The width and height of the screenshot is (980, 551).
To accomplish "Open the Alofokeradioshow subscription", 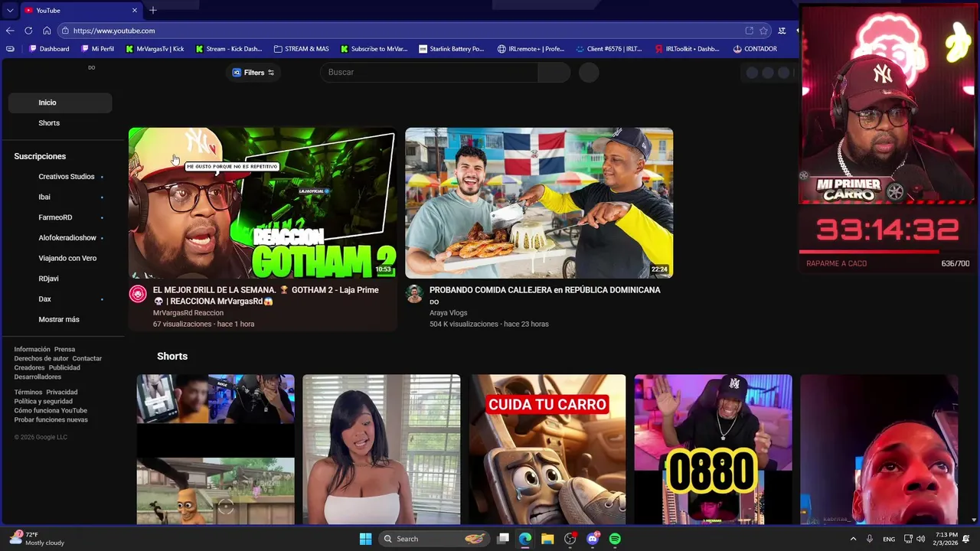I will point(67,238).
